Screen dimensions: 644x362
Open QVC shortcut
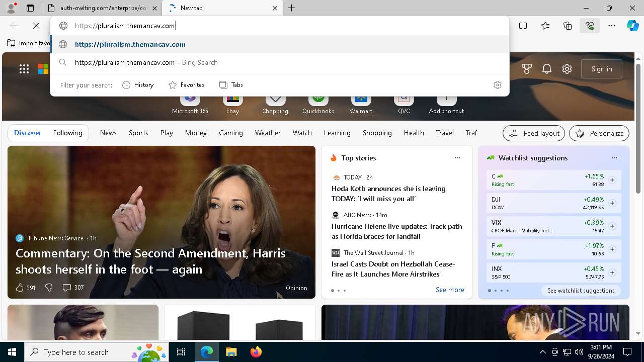(x=404, y=104)
